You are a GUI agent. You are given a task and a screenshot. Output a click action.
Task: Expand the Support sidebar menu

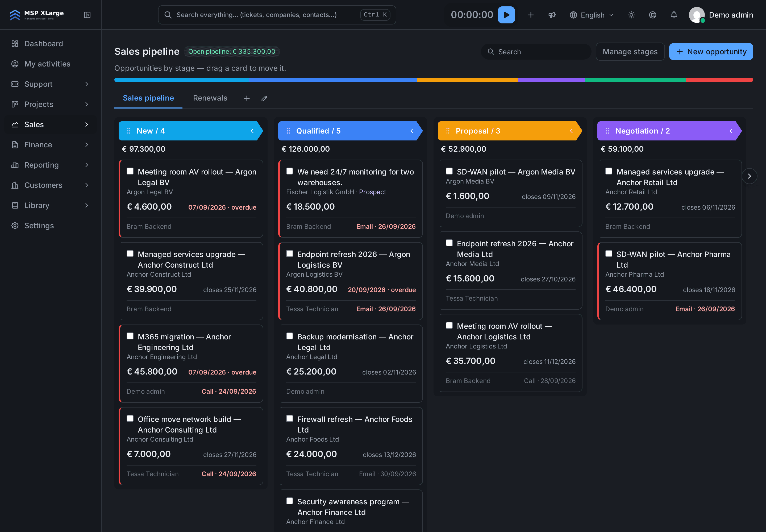pyautogui.click(x=50, y=84)
